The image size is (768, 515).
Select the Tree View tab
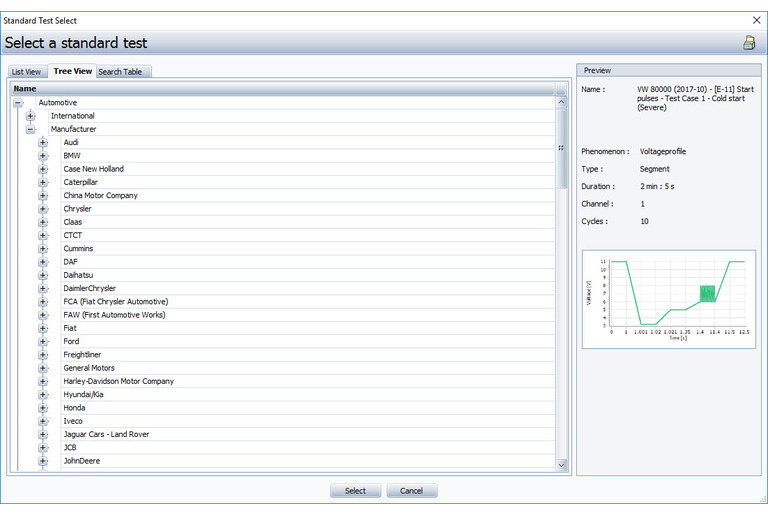pos(72,71)
